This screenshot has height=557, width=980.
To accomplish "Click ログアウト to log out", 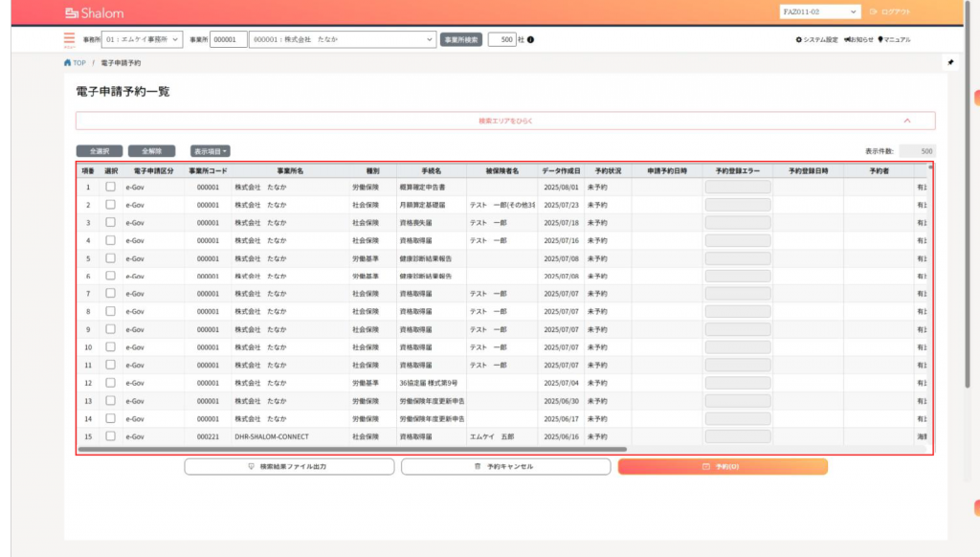I will pyautogui.click(x=889, y=11).
